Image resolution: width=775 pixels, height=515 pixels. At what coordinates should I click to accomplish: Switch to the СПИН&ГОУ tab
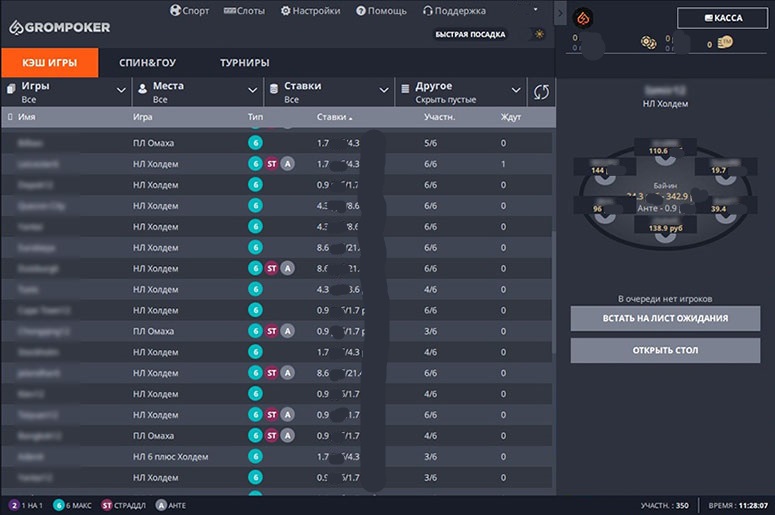(x=147, y=63)
